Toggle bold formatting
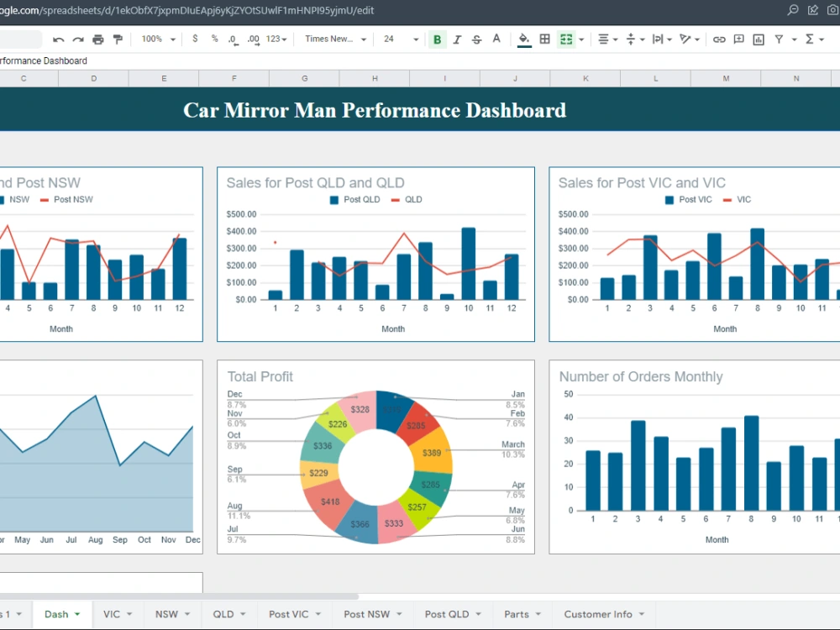Image resolution: width=840 pixels, height=630 pixels. [x=436, y=39]
